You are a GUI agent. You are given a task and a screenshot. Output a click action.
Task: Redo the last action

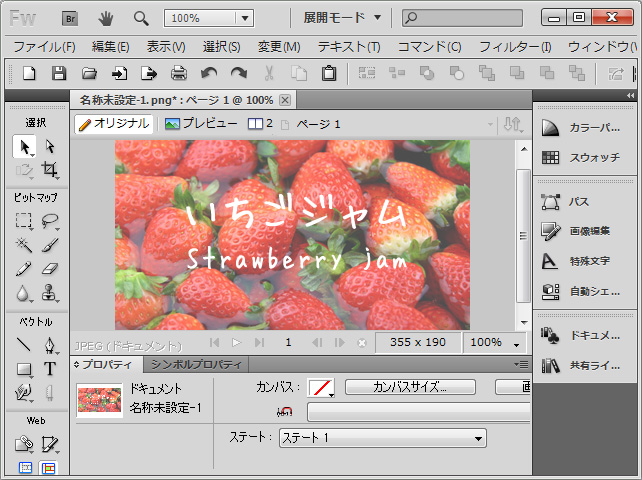coord(239,74)
